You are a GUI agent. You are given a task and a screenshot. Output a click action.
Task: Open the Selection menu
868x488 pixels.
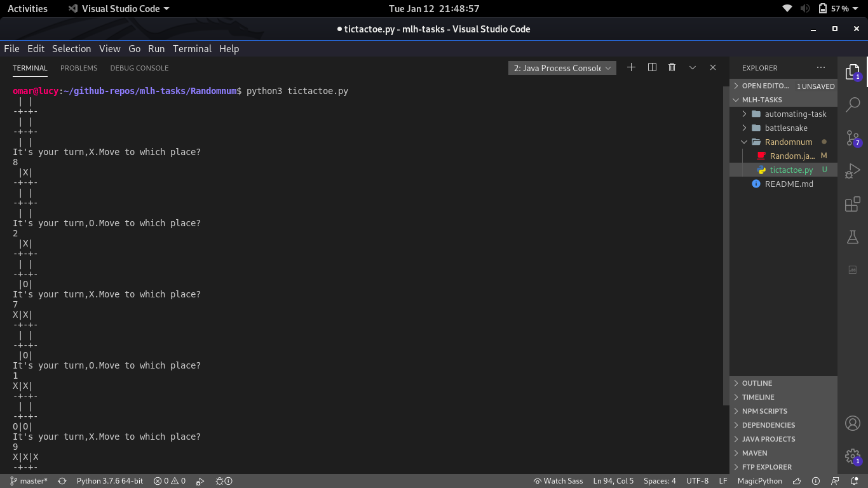(x=71, y=49)
